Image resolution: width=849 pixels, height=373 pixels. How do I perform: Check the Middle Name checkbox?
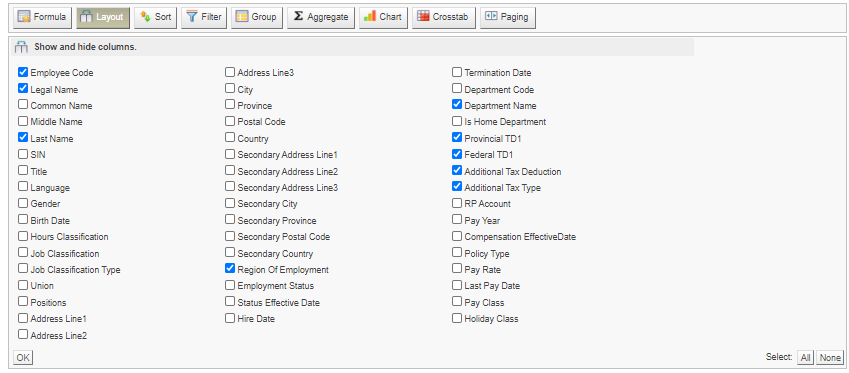[x=23, y=121]
